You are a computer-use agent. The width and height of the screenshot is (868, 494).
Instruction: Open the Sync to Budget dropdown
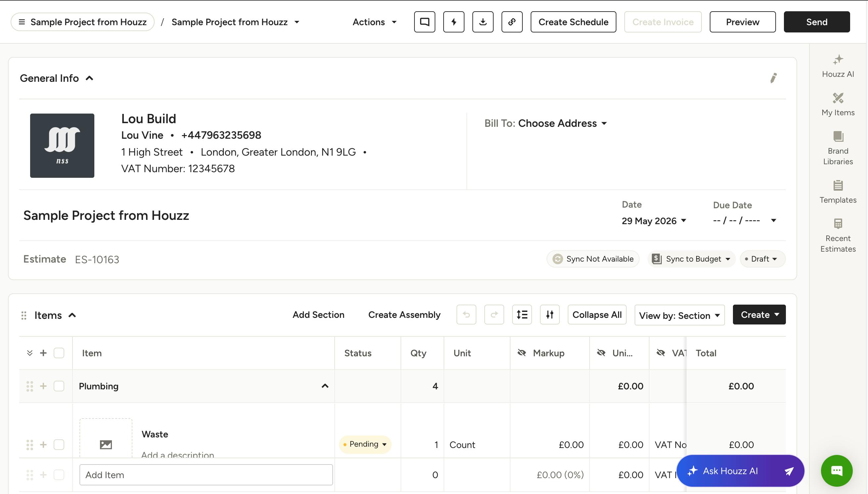(692, 259)
